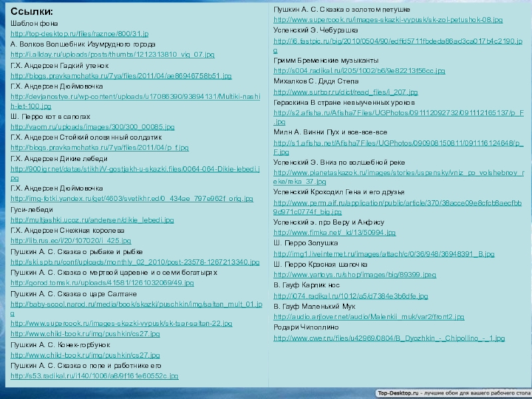This screenshot has width=532, height=399.
Task: Click 'Г.Х. Андерсен Дикие лебеди' text
Action: (x=59, y=159)
